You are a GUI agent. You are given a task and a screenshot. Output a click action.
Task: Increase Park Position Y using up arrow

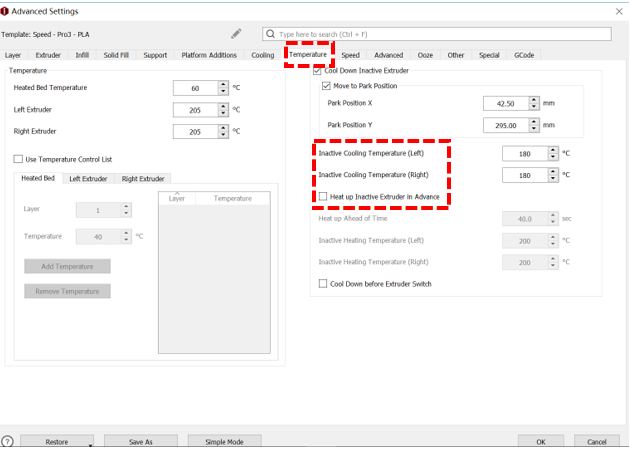[534, 122]
